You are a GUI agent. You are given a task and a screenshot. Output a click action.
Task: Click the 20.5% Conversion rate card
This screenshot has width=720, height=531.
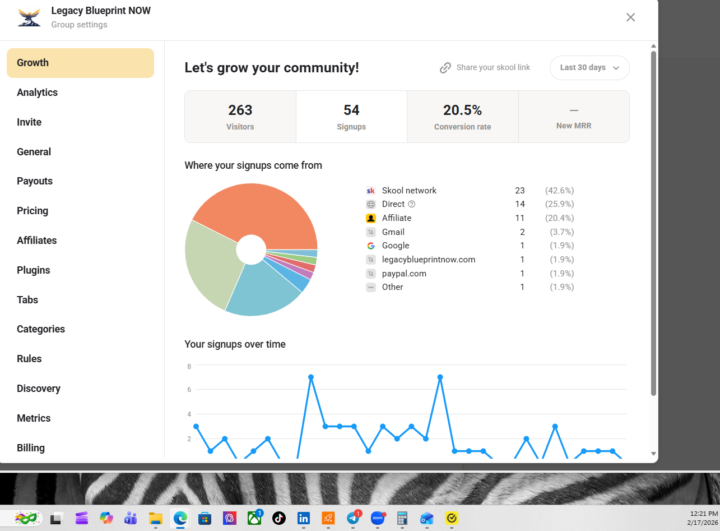pos(462,117)
